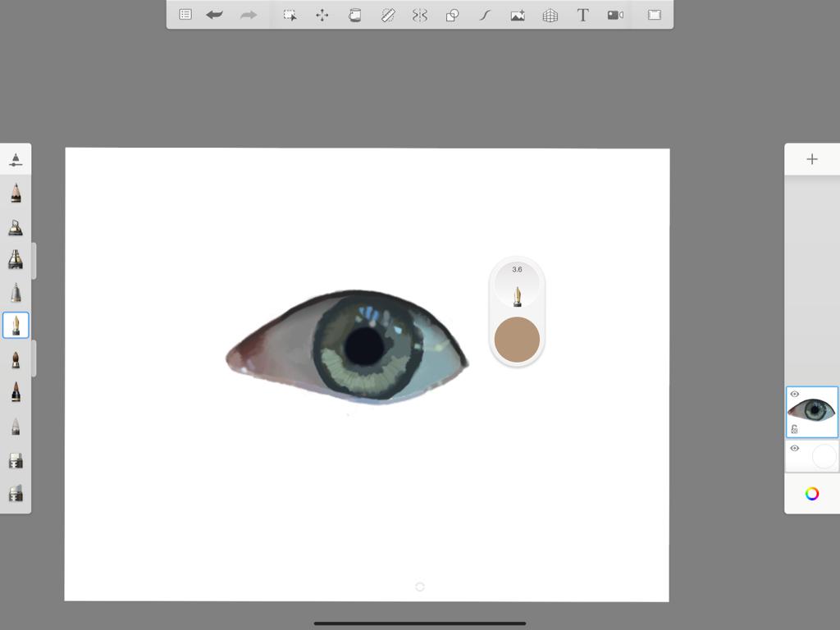Viewport: 840px width, 630px height.
Task: Select the eye layer thumbnail
Action: (814, 411)
